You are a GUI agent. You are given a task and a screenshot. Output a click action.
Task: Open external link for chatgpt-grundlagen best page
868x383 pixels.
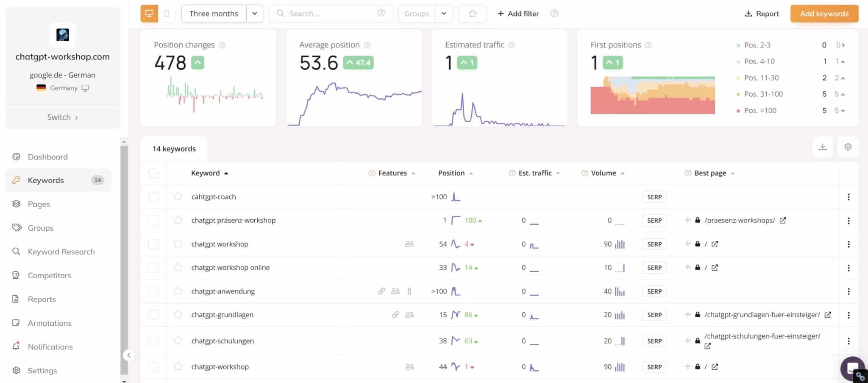point(828,315)
